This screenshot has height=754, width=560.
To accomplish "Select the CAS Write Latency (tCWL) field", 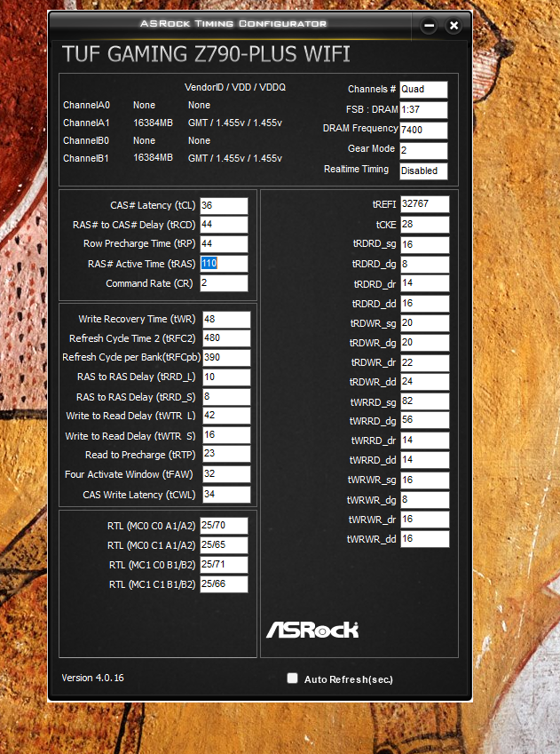I will (226, 495).
